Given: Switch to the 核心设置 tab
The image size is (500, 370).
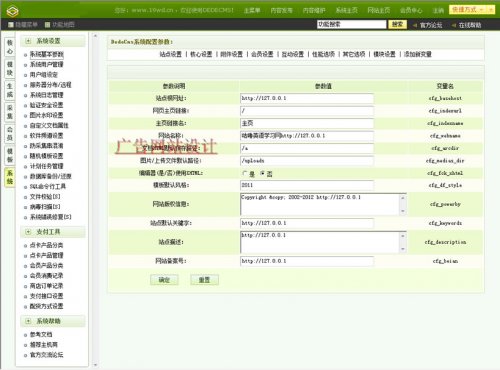Looking at the screenshot, I should (201, 54).
